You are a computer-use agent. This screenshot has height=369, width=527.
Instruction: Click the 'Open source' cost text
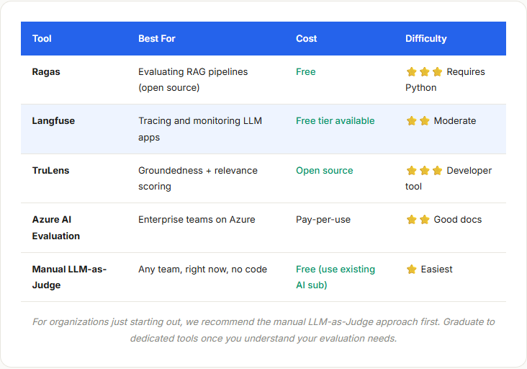point(324,170)
